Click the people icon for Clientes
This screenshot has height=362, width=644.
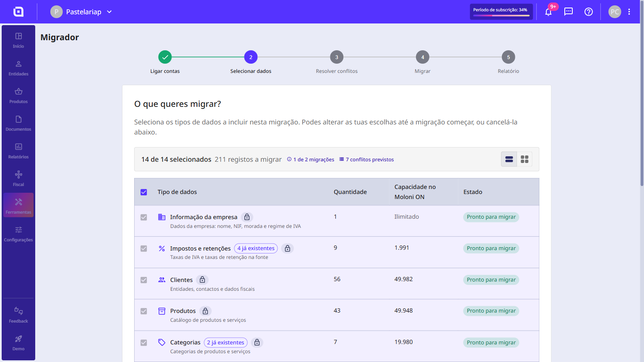pyautogui.click(x=162, y=279)
